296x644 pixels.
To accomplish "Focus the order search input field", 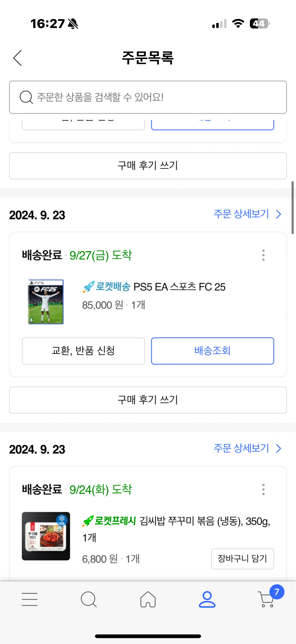I will click(156, 97).
